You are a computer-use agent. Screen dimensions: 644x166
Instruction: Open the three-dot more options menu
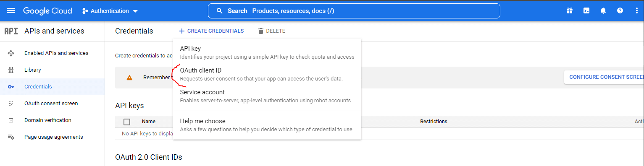[637, 11]
